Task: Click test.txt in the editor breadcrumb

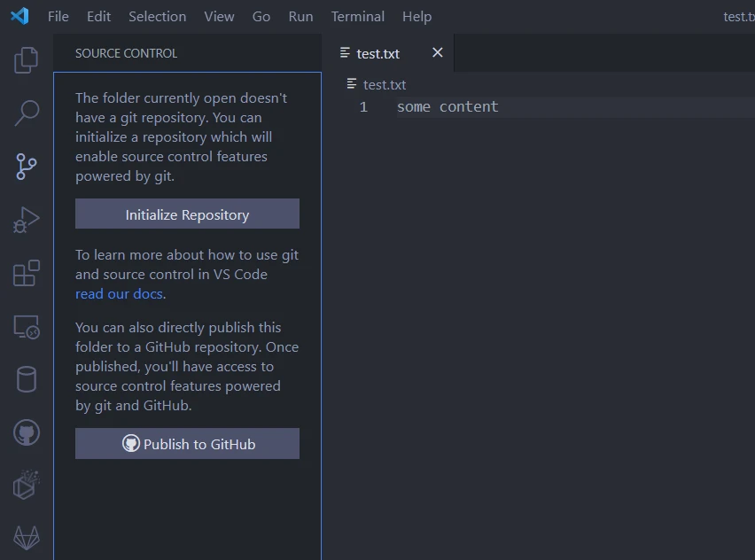Action: pyautogui.click(x=385, y=84)
